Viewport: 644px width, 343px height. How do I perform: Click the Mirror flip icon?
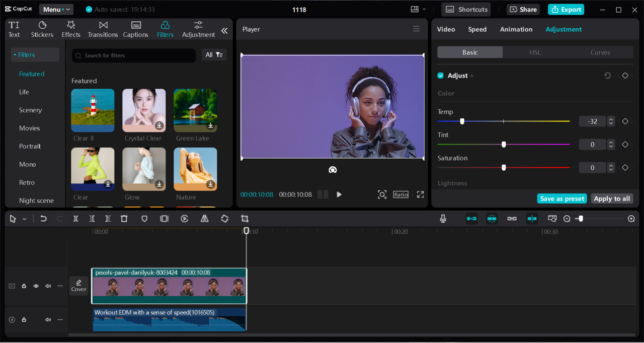[x=204, y=219]
